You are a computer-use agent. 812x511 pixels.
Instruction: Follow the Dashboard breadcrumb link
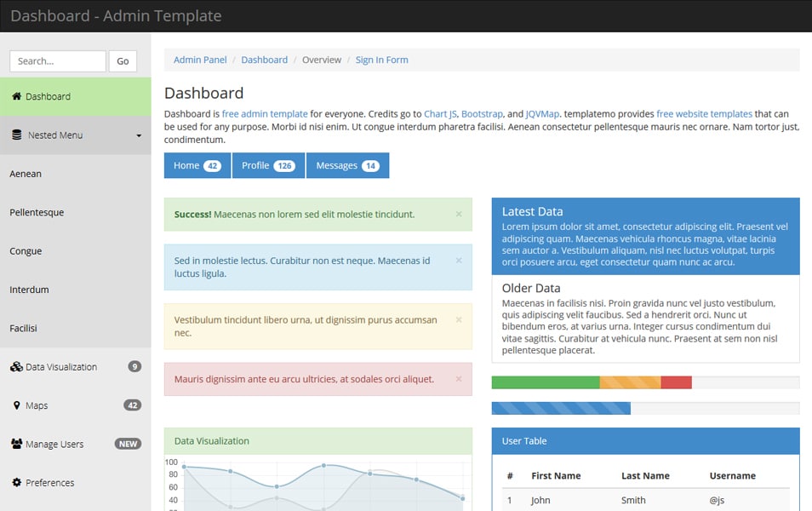click(264, 60)
